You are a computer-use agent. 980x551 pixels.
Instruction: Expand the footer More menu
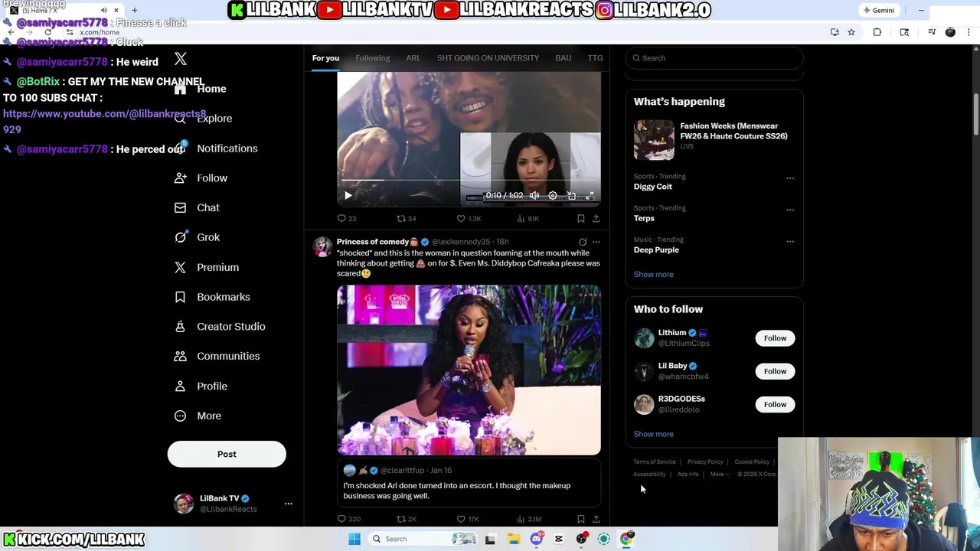pos(719,474)
